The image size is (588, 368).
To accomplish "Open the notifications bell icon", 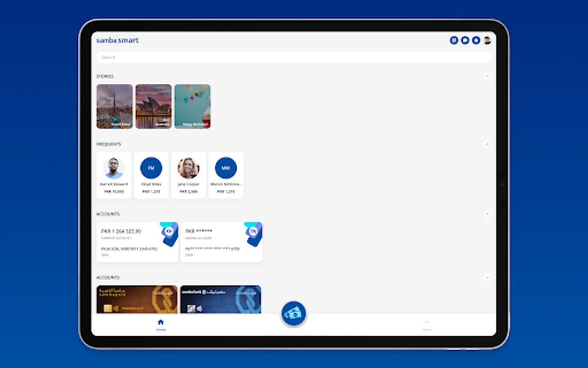I will [x=476, y=40].
